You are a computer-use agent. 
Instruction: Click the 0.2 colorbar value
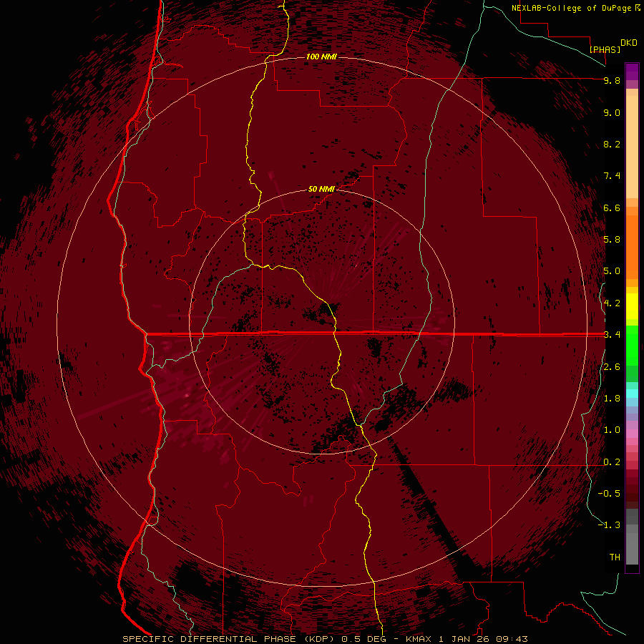612,462
